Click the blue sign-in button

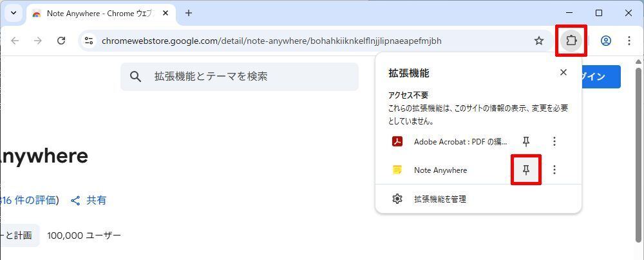(x=600, y=77)
